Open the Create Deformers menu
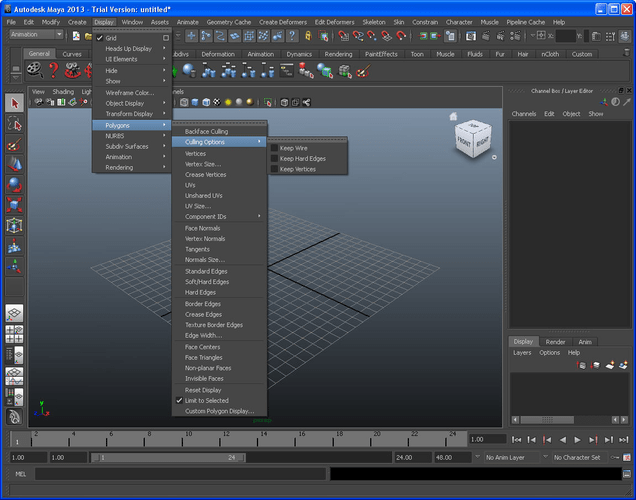Viewport: 636px width, 500px height. pyautogui.click(x=283, y=22)
